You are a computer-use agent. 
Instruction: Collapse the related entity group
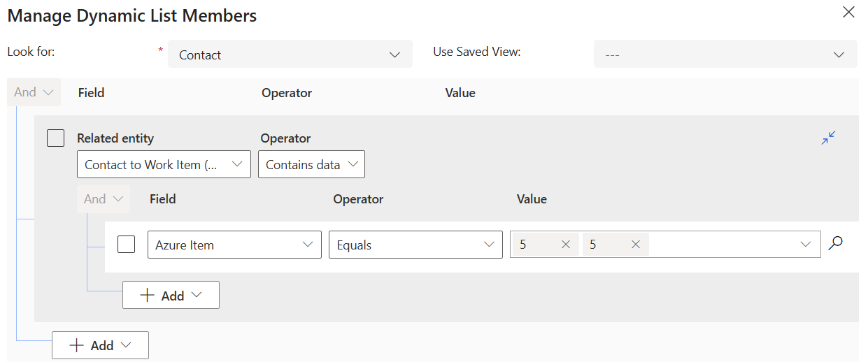pos(829,138)
